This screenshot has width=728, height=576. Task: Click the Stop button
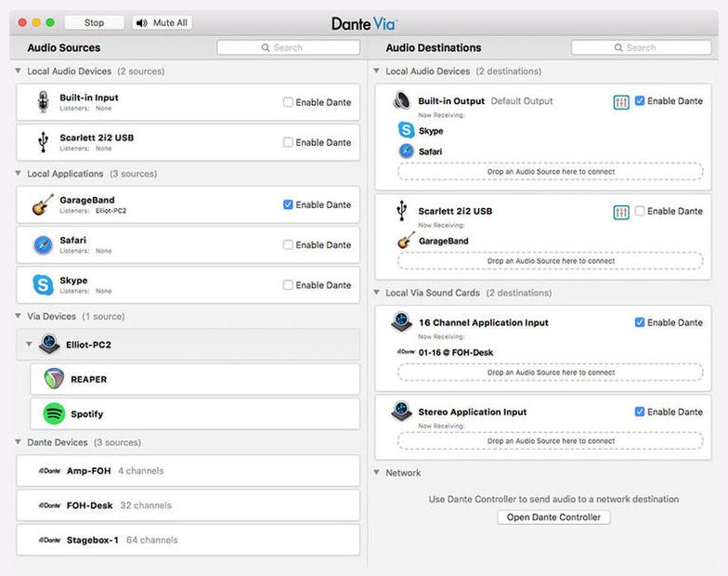(x=95, y=22)
